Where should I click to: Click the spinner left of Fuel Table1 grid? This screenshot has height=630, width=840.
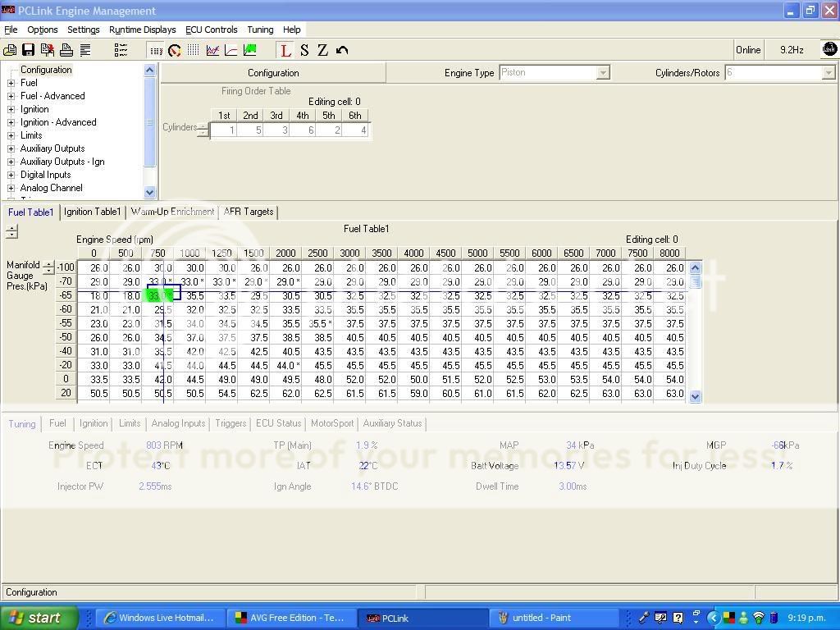11,231
